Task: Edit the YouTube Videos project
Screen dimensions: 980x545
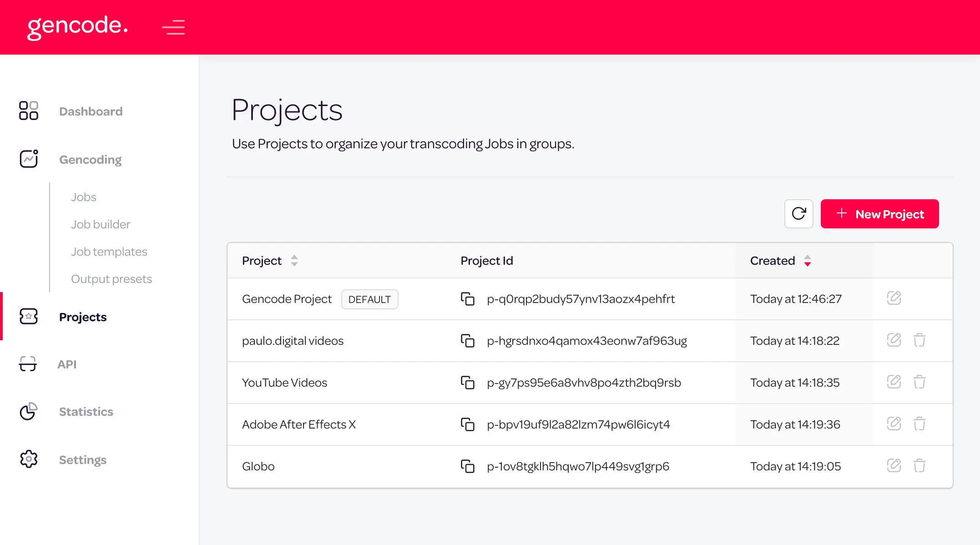Action: [x=894, y=382]
